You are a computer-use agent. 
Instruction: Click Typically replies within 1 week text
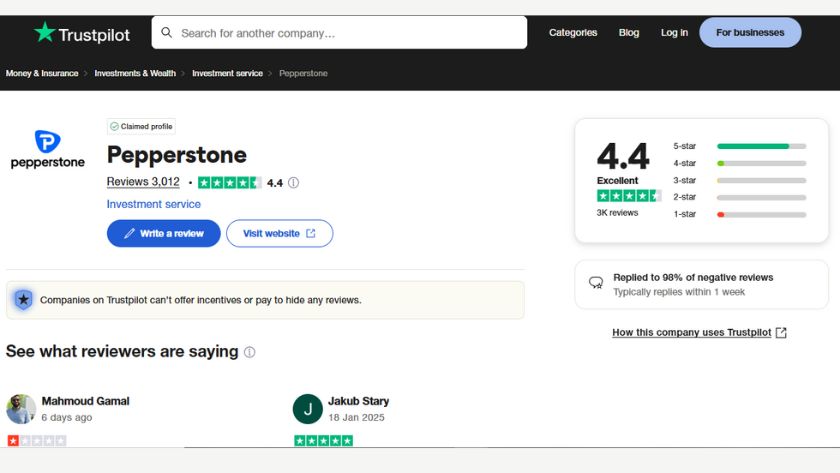[x=679, y=292]
